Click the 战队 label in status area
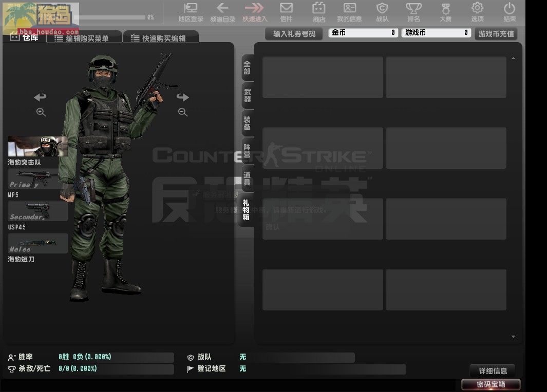The width and height of the screenshot is (547, 392). click(204, 357)
